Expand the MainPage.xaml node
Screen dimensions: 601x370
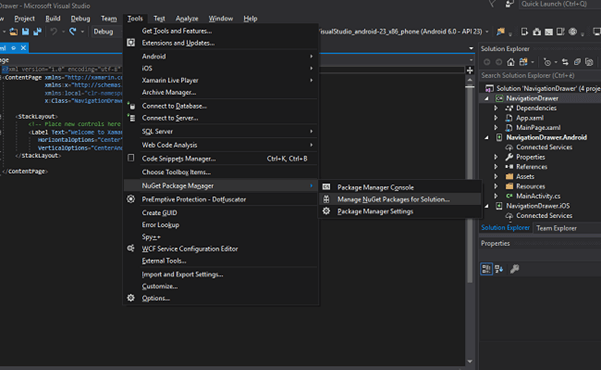(x=496, y=127)
